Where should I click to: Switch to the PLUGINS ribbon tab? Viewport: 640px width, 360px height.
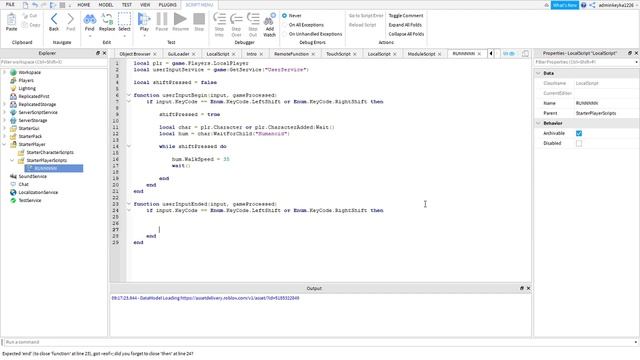[x=167, y=5]
